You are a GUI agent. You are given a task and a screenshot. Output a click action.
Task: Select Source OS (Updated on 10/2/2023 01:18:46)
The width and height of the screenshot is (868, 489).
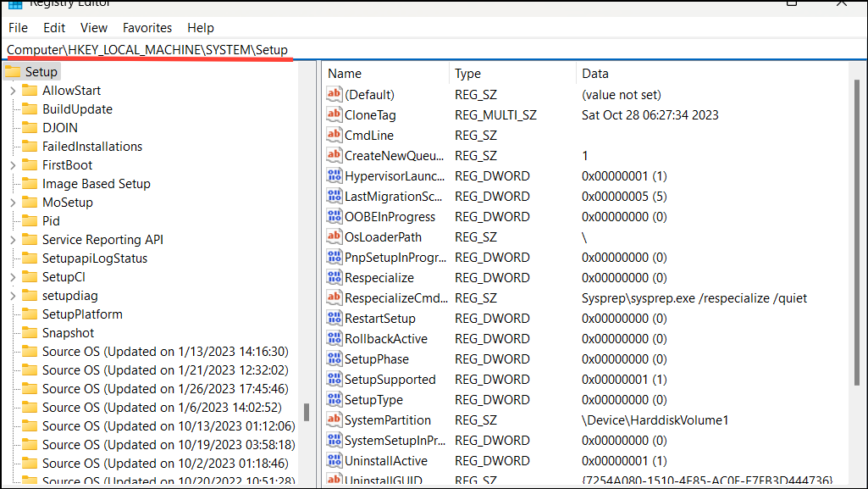click(165, 464)
